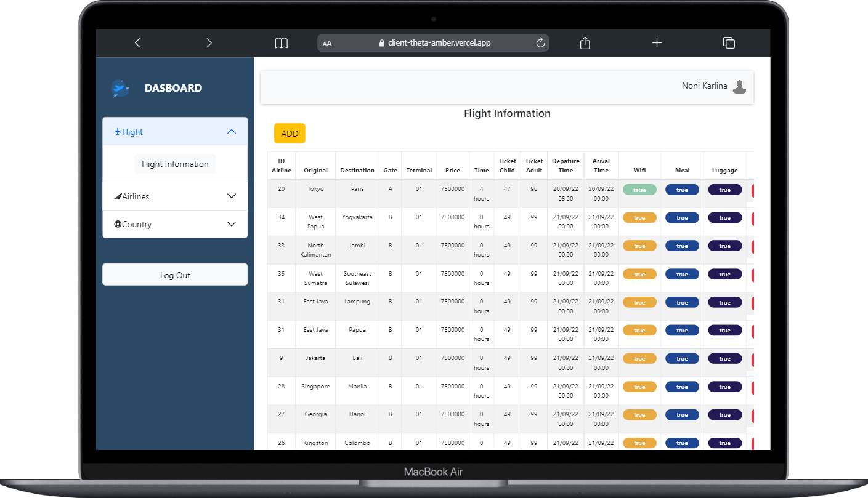868x498 pixels.
Task: Select the Flight Information menu item
Action: pos(174,164)
